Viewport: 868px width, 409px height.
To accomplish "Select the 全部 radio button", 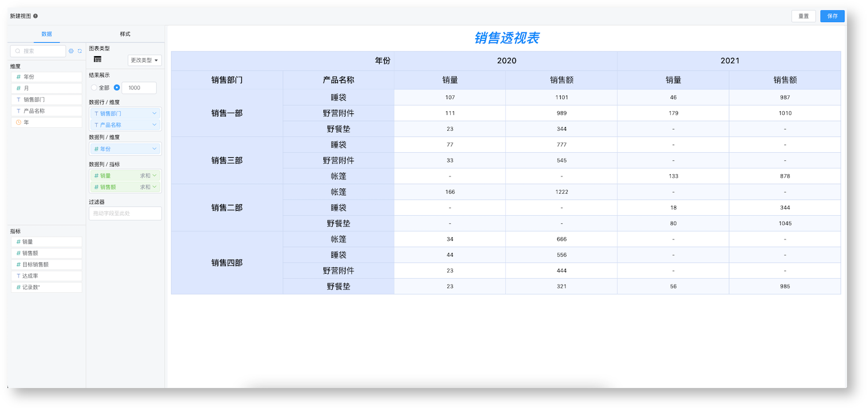I will pos(94,87).
